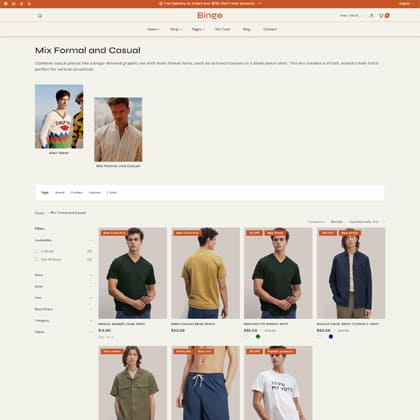Click the Bingo logo
The height and width of the screenshot is (420, 420).
[210, 15]
